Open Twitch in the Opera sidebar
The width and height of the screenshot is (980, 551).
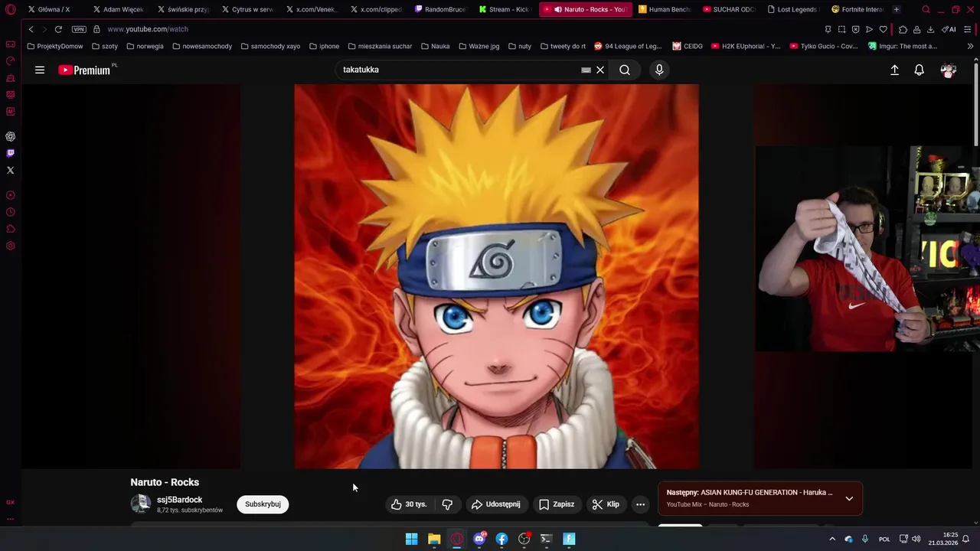point(11,153)
